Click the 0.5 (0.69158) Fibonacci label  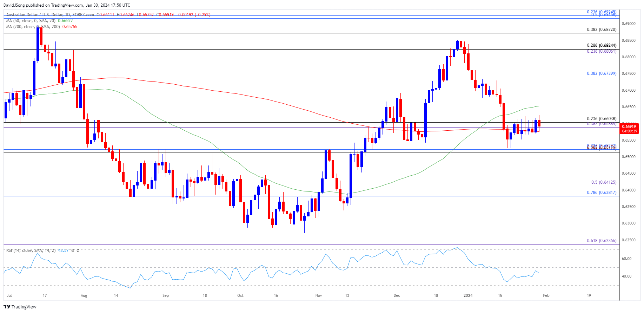click(x=604, y=15)
